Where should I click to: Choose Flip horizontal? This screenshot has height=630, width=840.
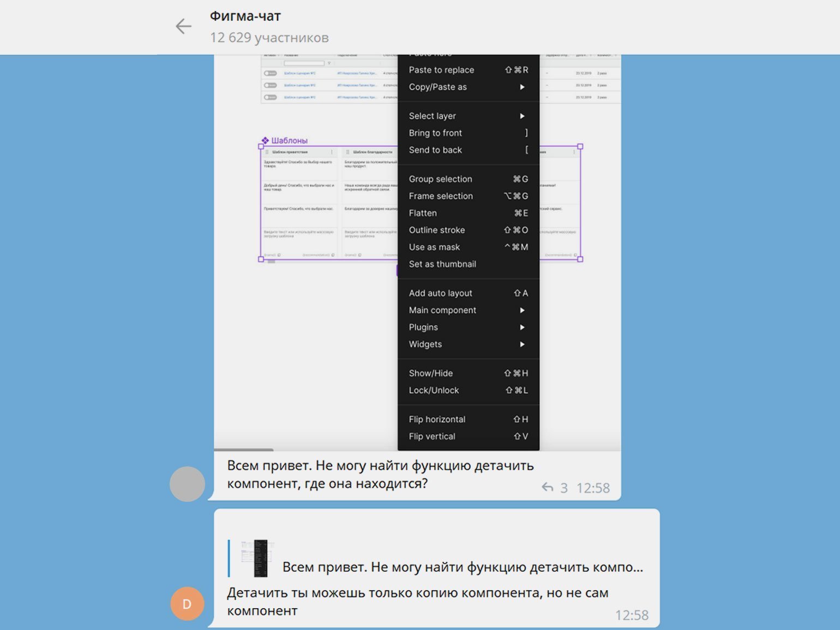469,419
